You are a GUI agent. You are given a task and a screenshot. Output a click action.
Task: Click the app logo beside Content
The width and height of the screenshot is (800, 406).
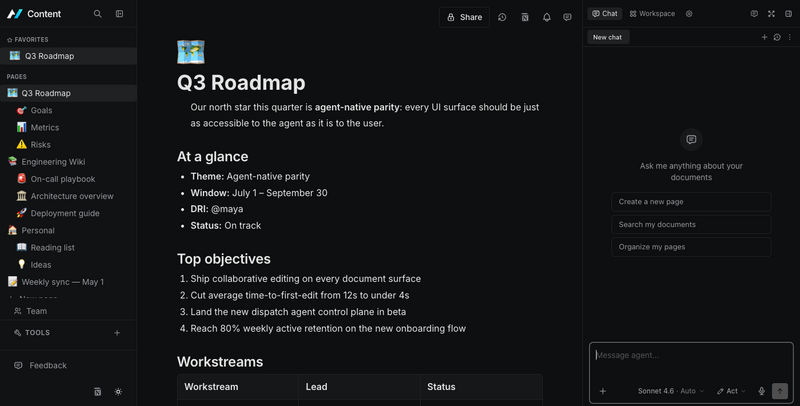pyautogui.click(x=15, y=14)
